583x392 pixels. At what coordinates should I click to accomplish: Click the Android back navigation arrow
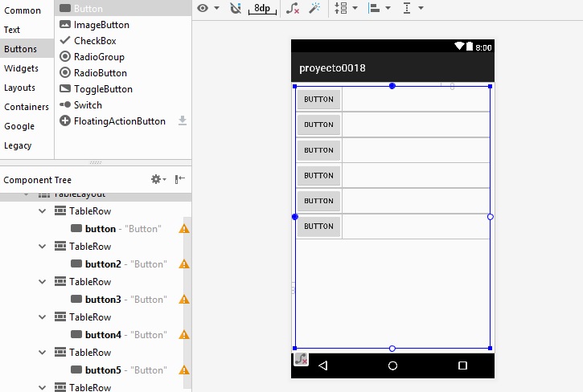323,365
